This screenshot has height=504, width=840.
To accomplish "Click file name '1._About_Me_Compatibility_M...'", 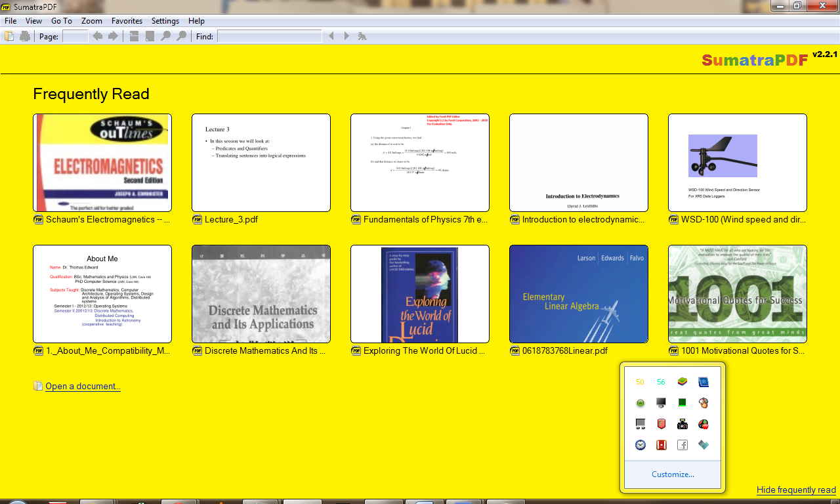I will point(108,351).
